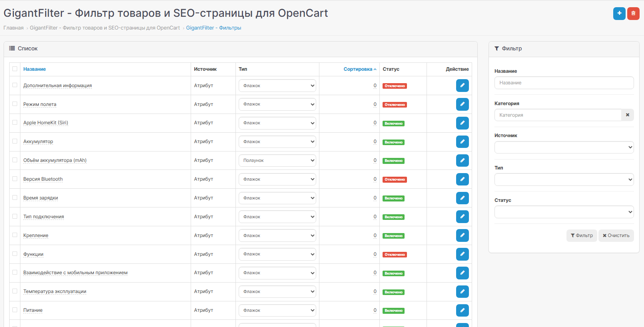Viewport: 644px width, 327px height.
Task: Check the Дополнительная информация row checkbox
Action: point(15,85)
